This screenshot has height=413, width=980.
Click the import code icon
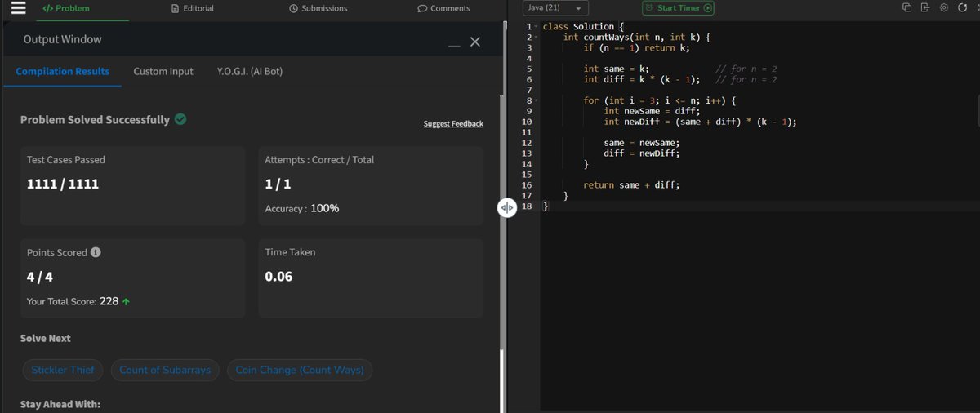[x=925, y=8]
